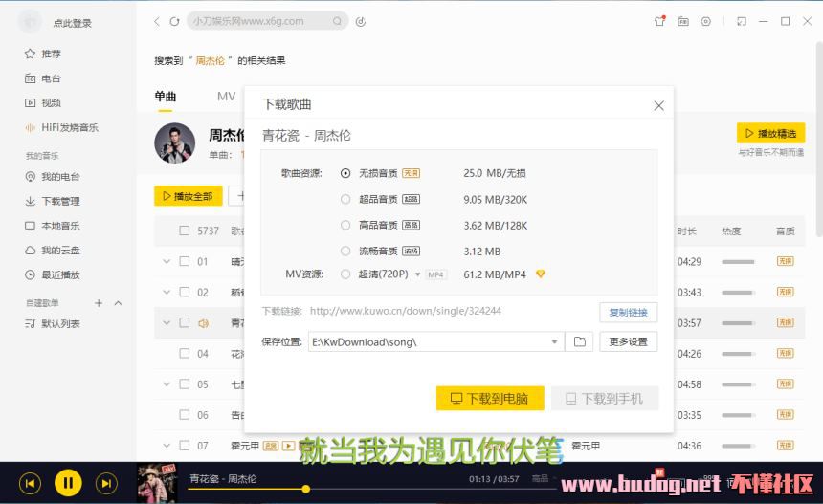
Task: Click the back navigation arrow
Action: click(156, 21)
